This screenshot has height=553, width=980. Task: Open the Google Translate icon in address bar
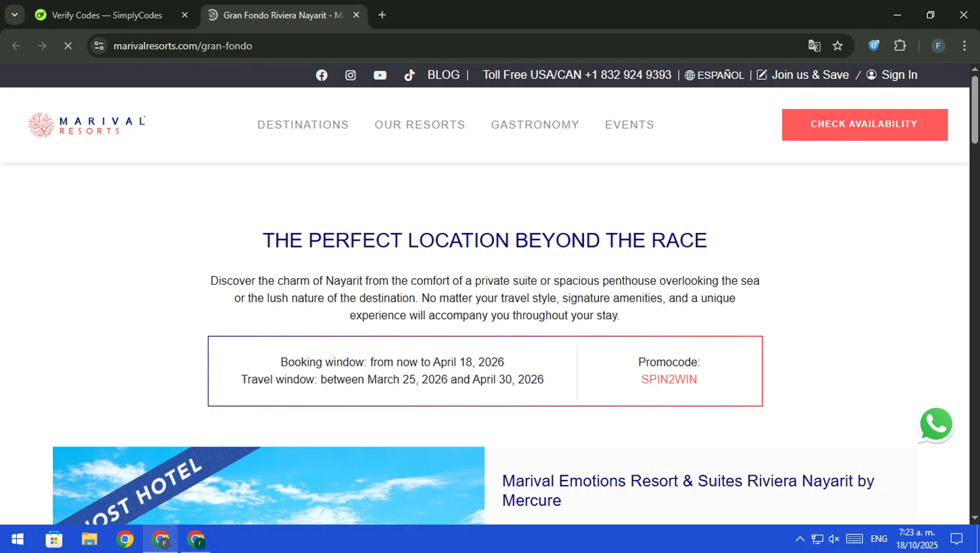click(x=814, y=46)
